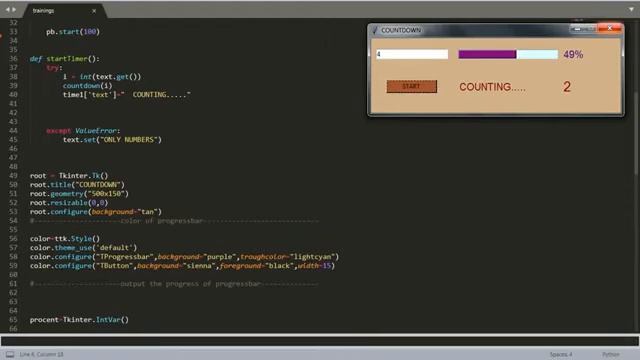Click the TButton configure line
Screen dimensions: 640x360
[182, 265]
